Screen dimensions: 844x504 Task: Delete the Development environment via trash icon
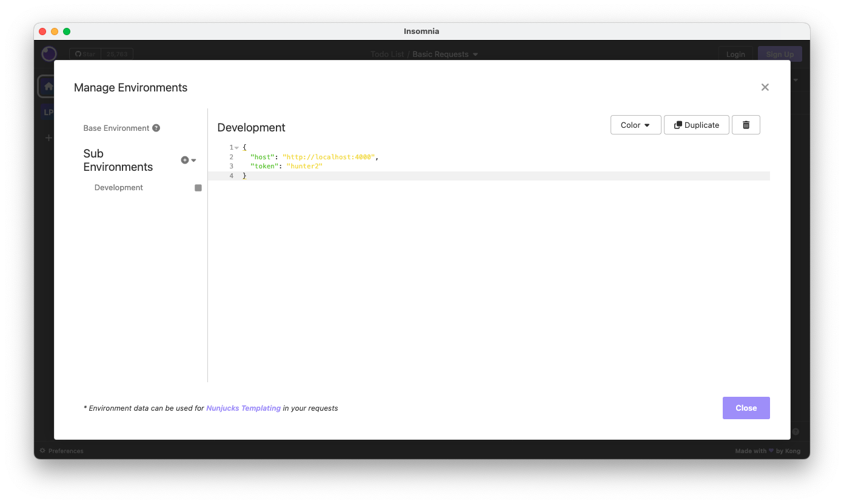coord(746,125)
